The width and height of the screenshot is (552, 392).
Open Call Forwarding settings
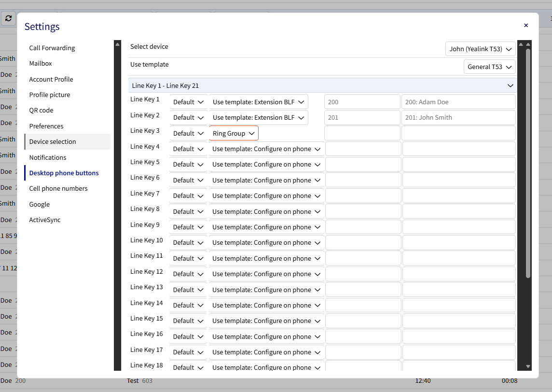52,48
